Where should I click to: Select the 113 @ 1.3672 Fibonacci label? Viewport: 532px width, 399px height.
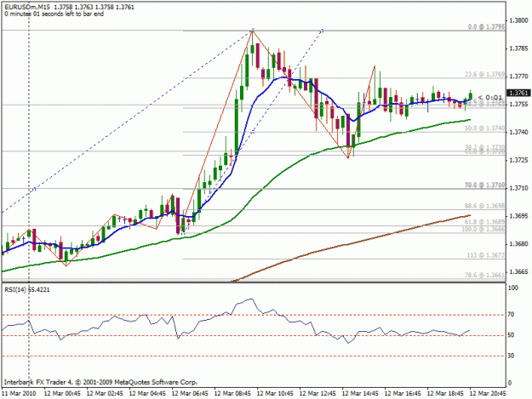[486, 255]
